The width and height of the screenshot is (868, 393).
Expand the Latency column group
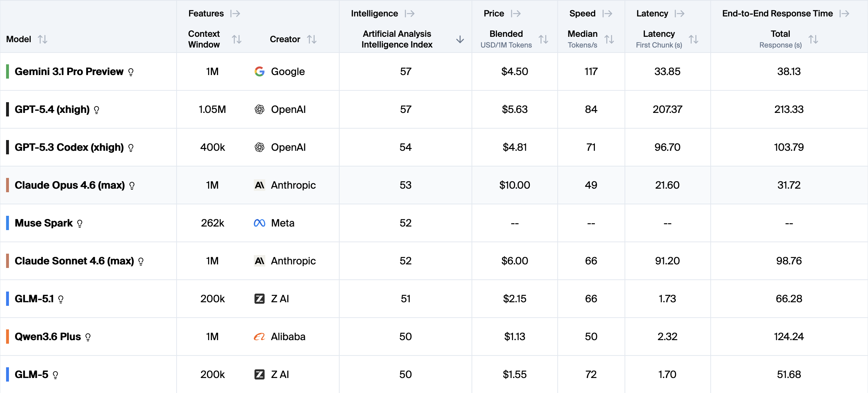[x=679, y=14]
